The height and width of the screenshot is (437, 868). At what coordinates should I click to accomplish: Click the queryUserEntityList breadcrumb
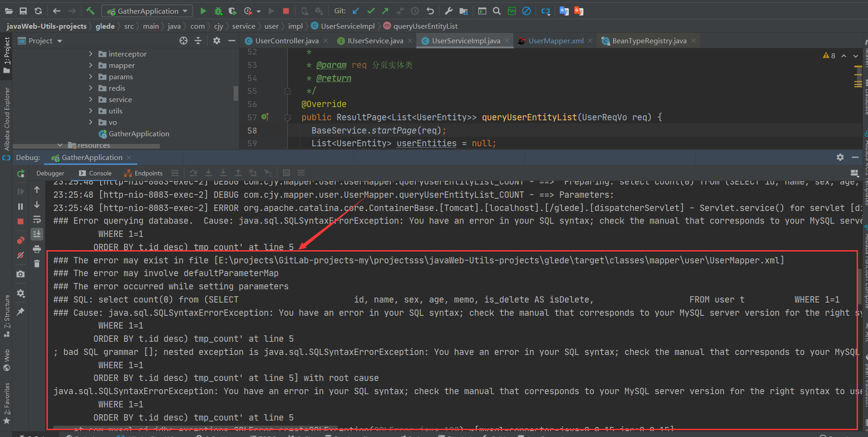coord(420,26)
